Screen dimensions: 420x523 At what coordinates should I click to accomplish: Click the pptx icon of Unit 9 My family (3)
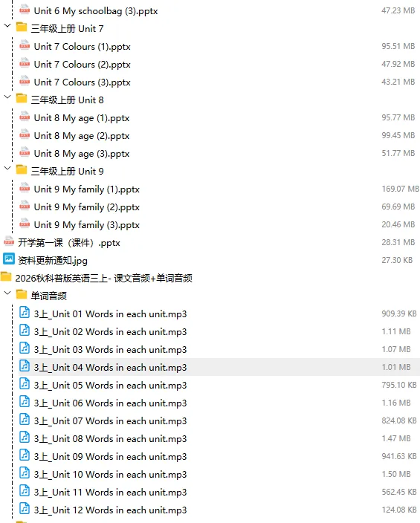point(25,224)
